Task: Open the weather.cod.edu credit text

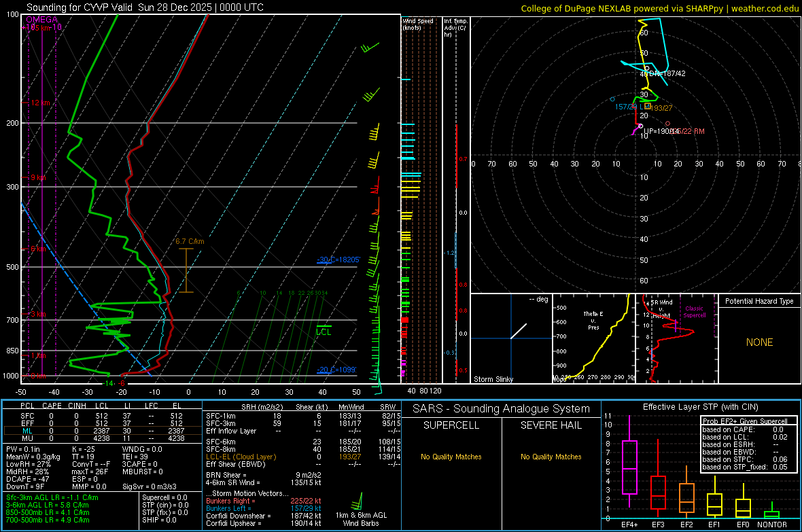Action: [x=765, y=8]
